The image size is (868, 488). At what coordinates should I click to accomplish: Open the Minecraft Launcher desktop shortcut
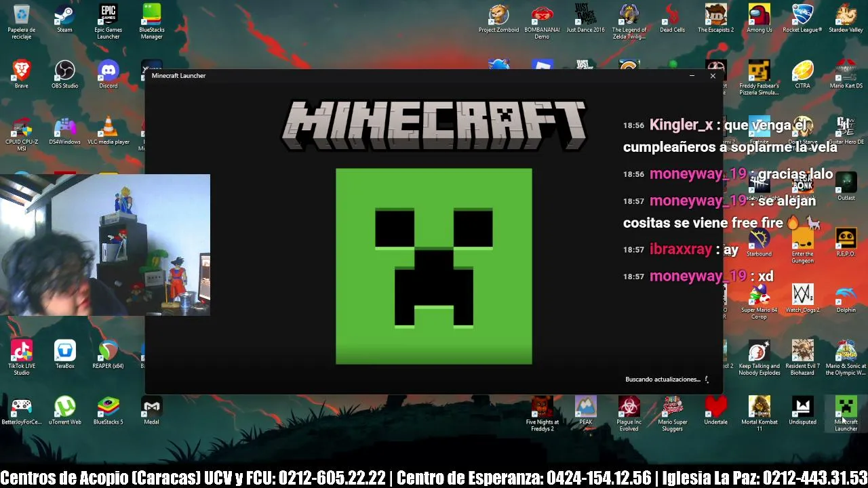pos(846,414)
